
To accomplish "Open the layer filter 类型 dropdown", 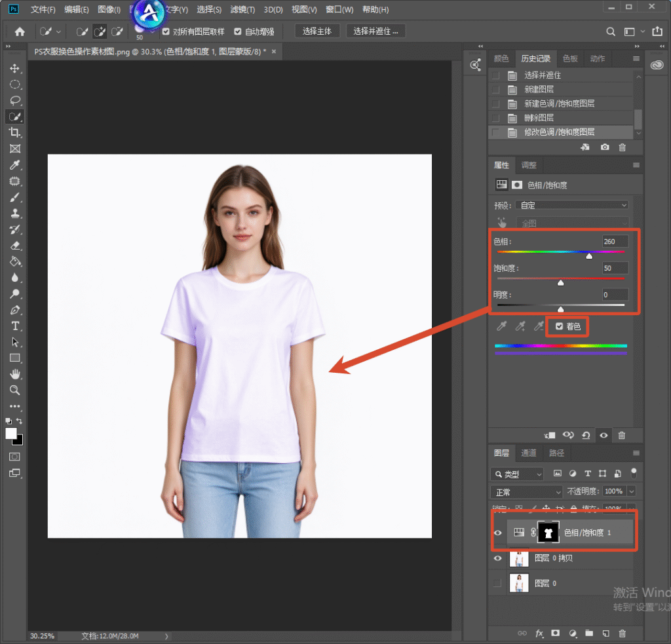I will click(517, 474).
